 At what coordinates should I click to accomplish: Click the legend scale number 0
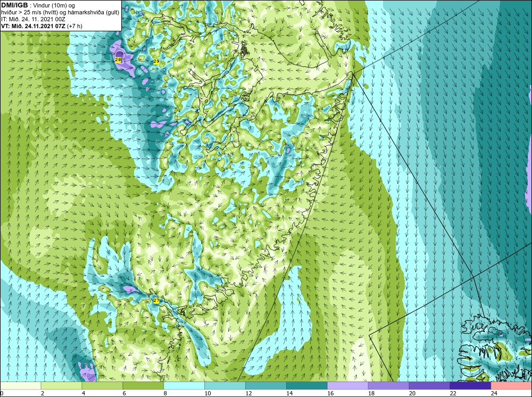click(2, 393)
